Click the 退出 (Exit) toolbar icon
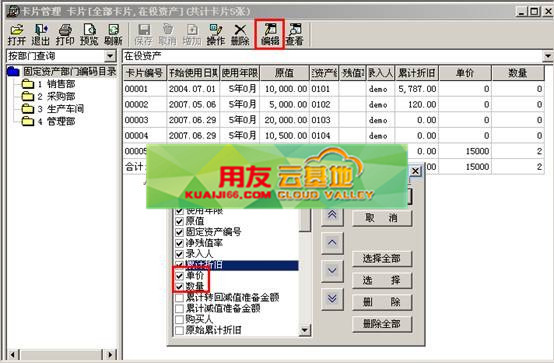554x363 pixels. coord(41,35)
